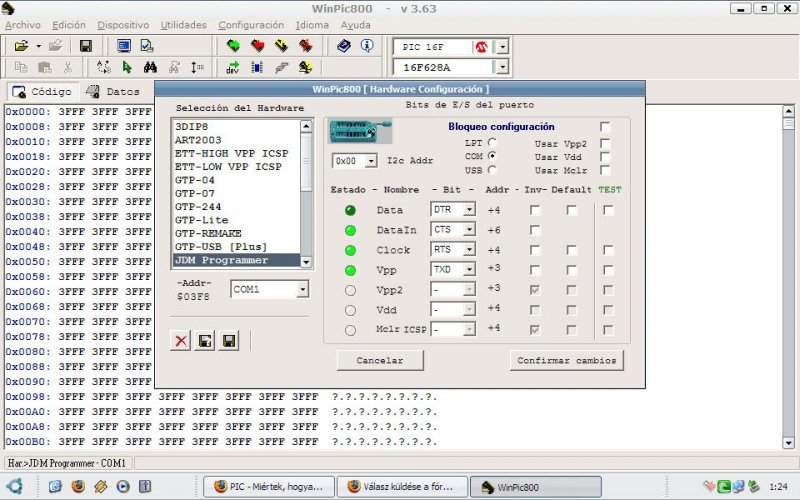This screenshot has height=500, width=800.
Task: Tick the Usar Vpp2 checkbox
Action: click(x=605, y=143)
